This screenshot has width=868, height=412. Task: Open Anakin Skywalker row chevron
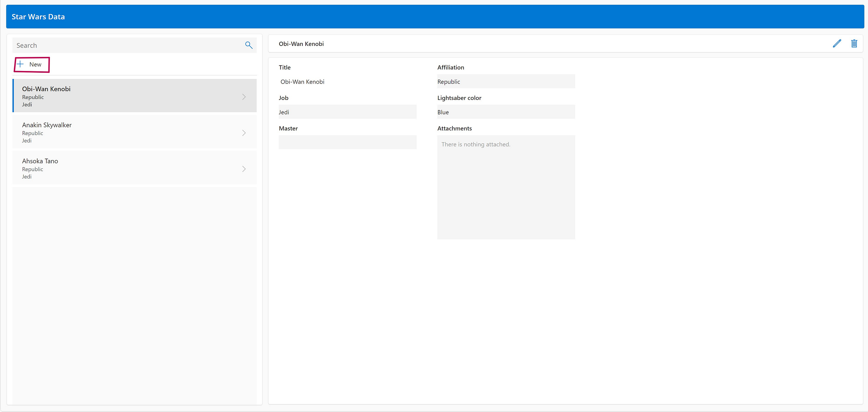[244, 133]
